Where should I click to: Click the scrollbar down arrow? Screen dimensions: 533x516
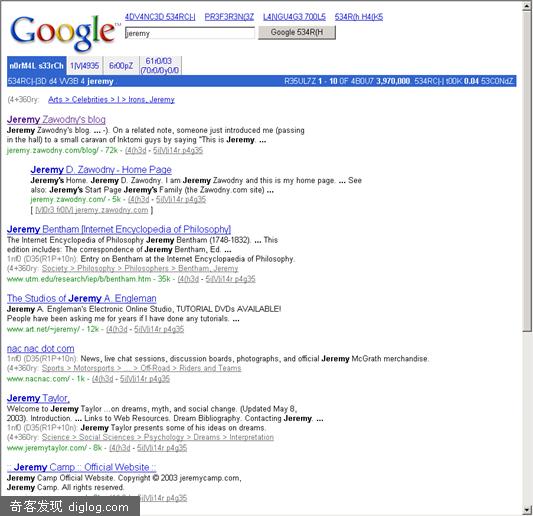coord(527,510)
